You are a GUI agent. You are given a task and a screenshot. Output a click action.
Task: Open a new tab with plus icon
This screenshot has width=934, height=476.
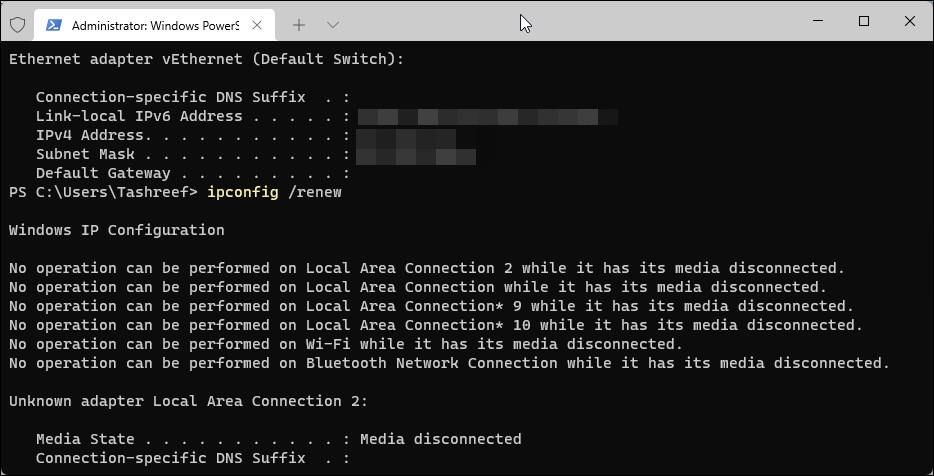tap(299, 24)
